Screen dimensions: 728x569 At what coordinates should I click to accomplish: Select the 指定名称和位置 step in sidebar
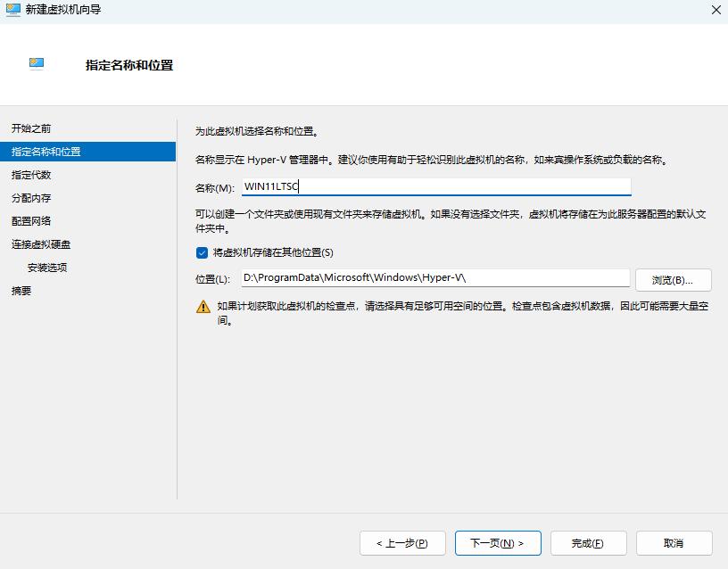[x=46, y=152]
